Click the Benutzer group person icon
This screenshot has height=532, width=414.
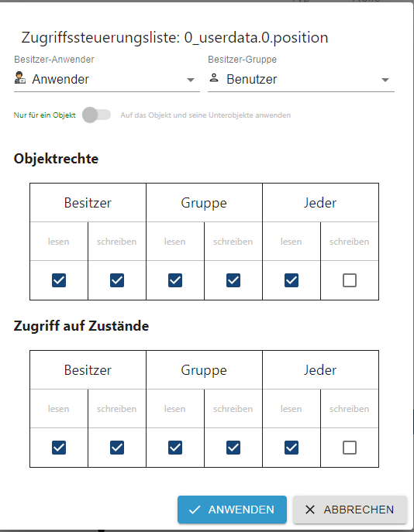pos(214,77)
